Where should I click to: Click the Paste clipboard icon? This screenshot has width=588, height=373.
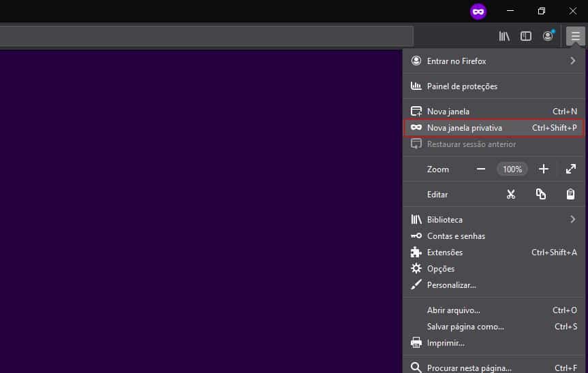pos(570,194)
